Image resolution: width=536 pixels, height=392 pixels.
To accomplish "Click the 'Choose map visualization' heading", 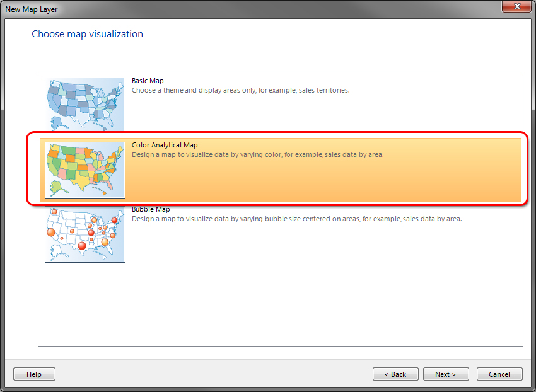I will pos(87,34).
